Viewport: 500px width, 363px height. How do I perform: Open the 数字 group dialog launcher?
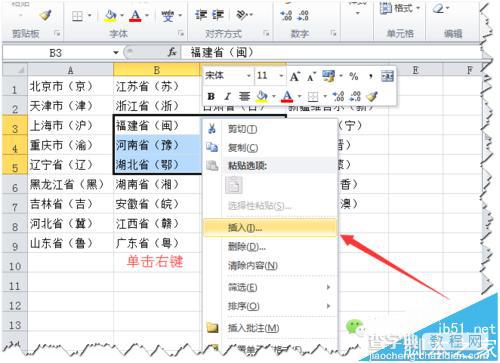coord(333,33)
